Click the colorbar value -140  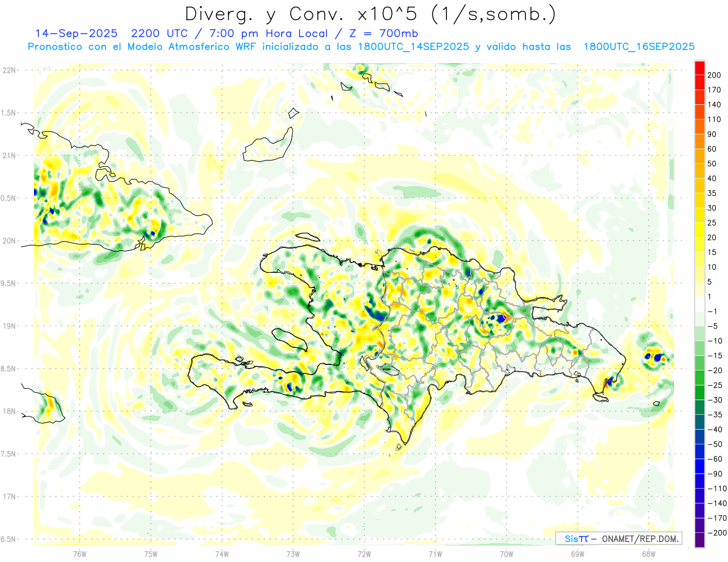click(716, 503)
